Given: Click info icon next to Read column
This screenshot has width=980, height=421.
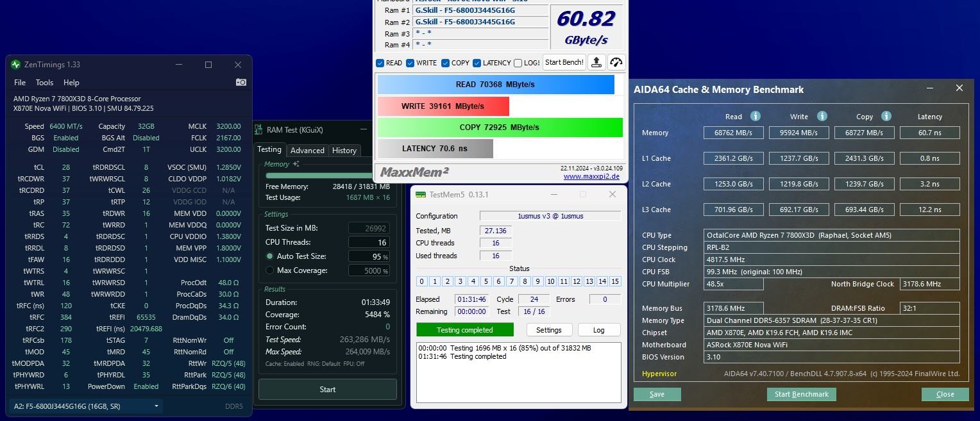Looking at the screenshot, I should [x=756, y=116].
